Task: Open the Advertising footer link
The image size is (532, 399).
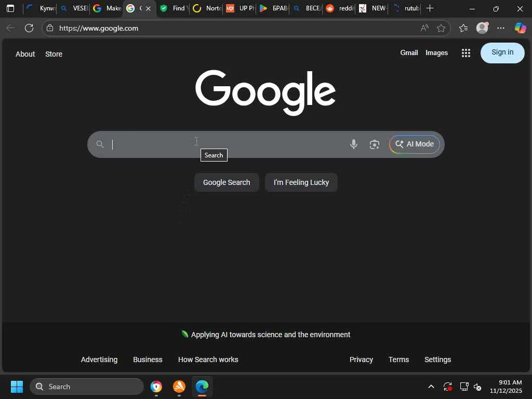Action: click(x=99, y=360)
